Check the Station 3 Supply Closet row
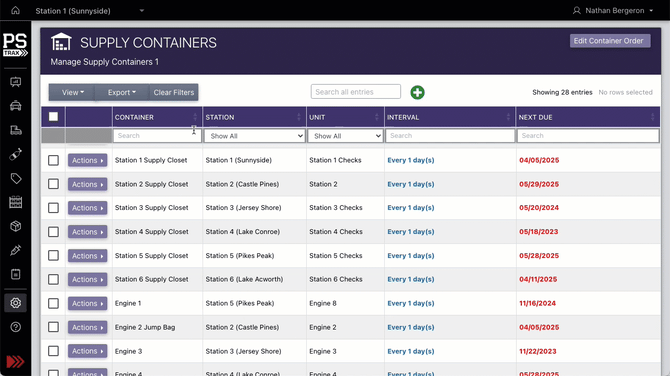670x376 pixels. tap(53, 208)
